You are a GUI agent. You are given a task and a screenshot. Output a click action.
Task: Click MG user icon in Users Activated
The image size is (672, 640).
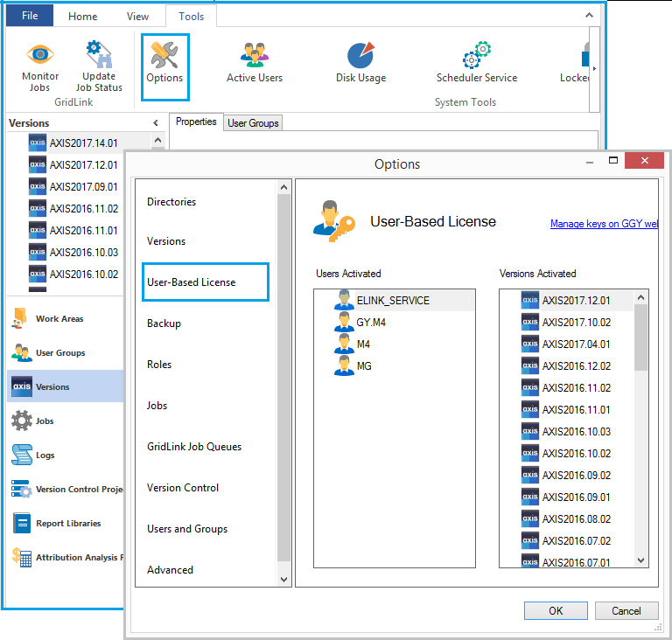point(344,365)
